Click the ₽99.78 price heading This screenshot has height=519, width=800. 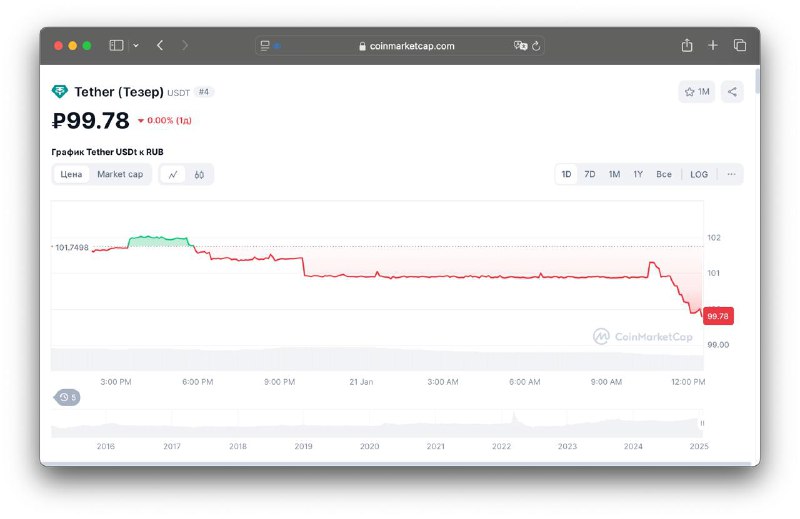point(91,121)
